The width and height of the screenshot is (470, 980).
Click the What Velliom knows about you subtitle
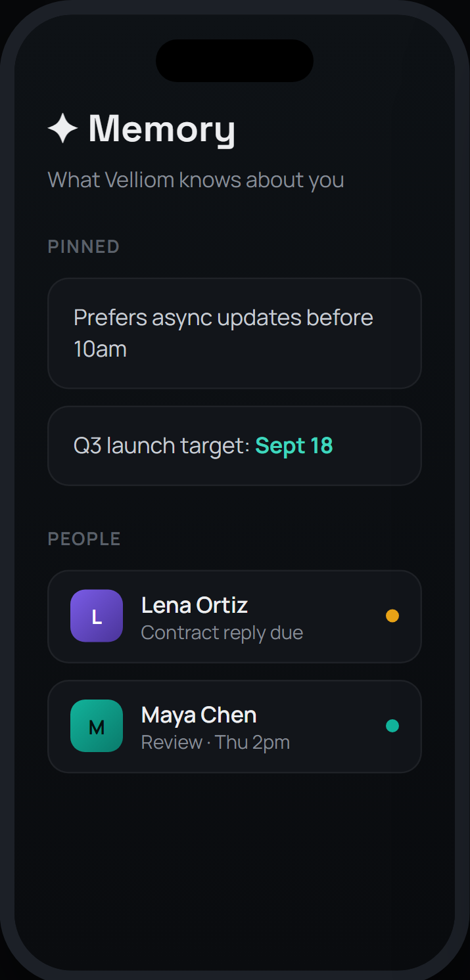point(196,180)
